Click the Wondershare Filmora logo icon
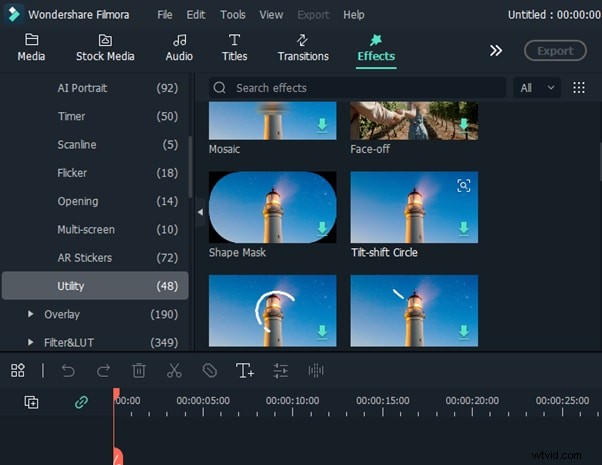Screen dimensions: 602x465 [x=14, y=14]
